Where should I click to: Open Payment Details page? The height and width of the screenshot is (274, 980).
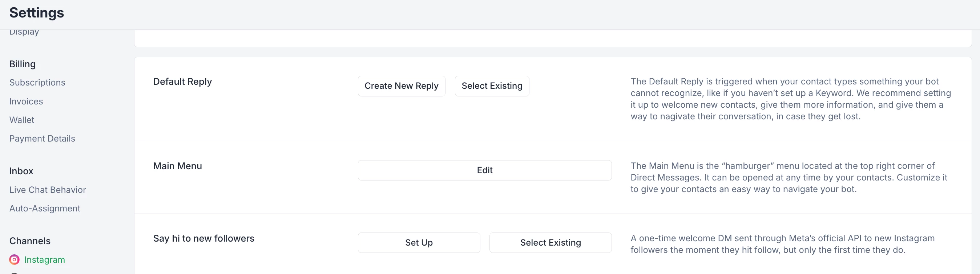click(x=42, y=139)
